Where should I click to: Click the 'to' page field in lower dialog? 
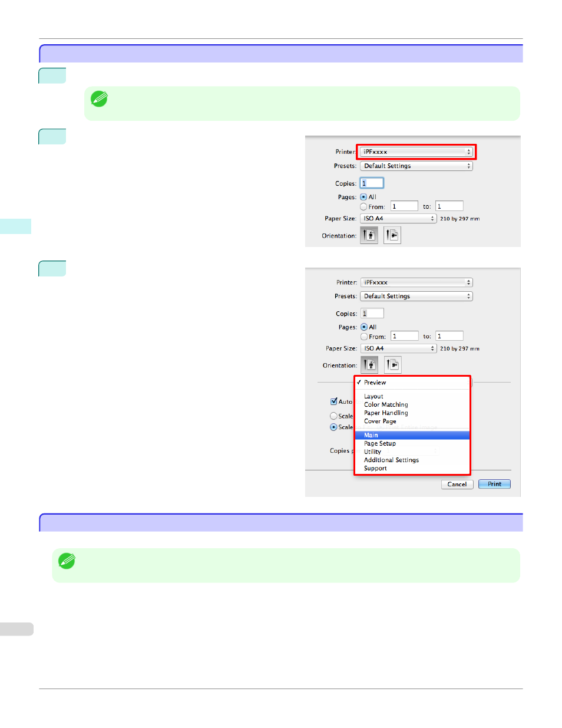click(449, 337)
